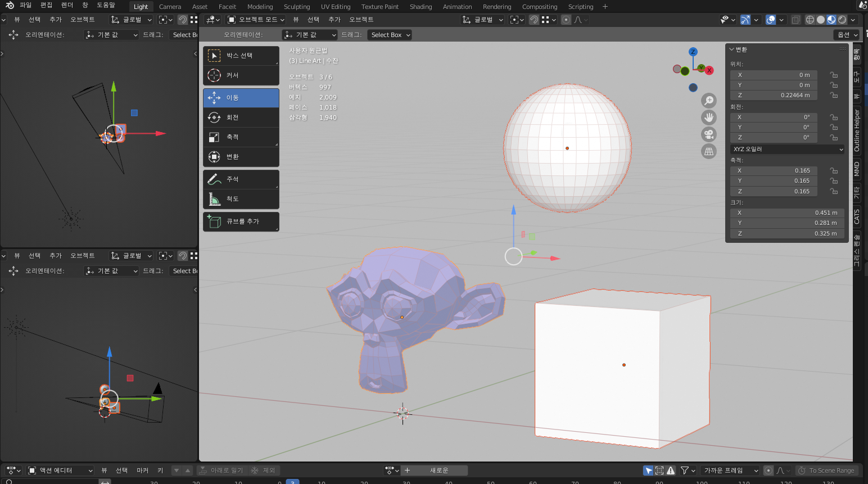
Task: Open the 편집 menu
Action: pos(46,5)
